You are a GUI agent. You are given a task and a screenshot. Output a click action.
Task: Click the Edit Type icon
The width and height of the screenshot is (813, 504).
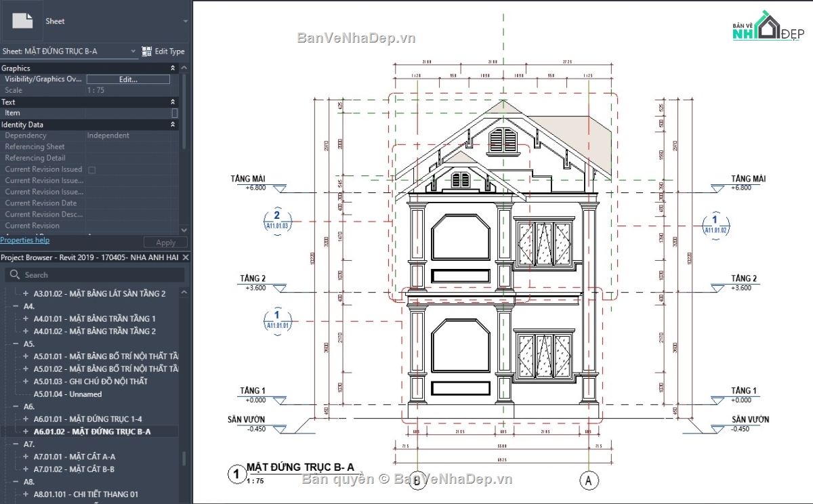pyautogui.click(x=147, y=51)
